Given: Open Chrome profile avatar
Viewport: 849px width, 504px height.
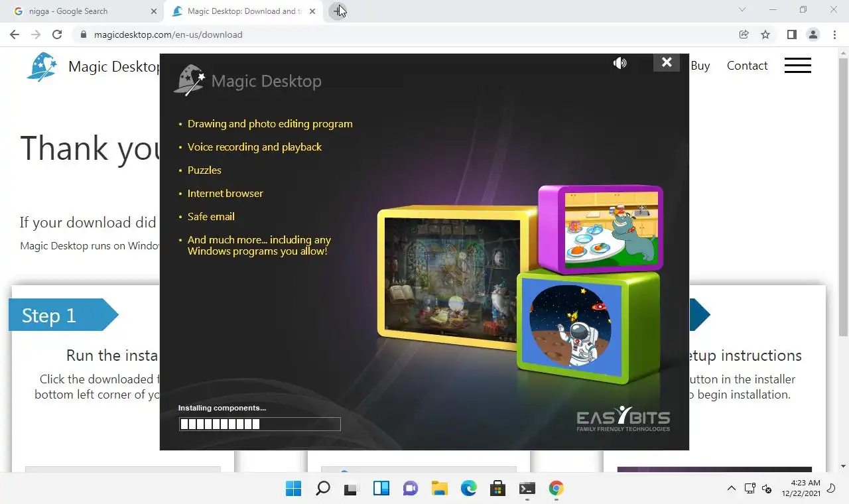Looking at the screenshot, I should tap(813, 34).
